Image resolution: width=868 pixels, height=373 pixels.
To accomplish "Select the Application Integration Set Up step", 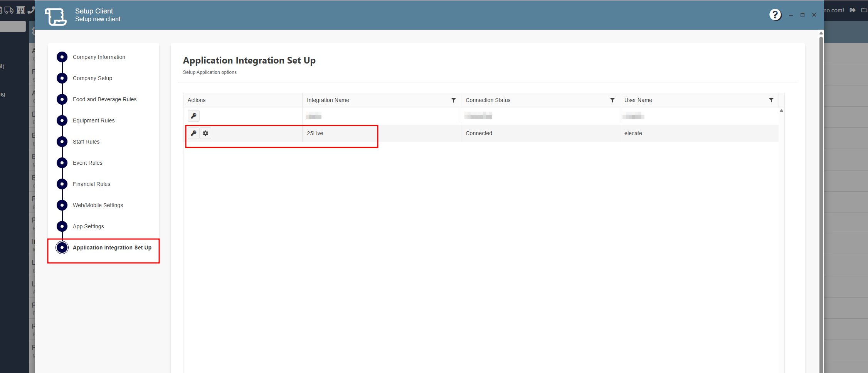I will [x=112, y=248].
